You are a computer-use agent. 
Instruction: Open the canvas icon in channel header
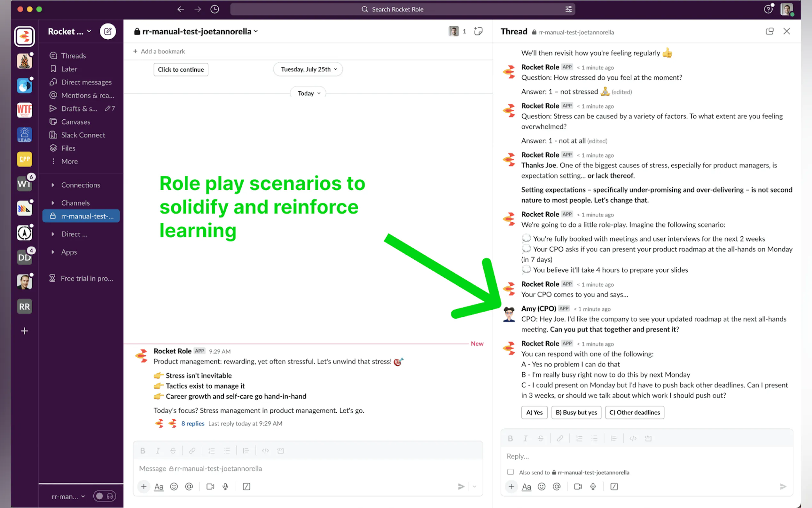(478, 31)
